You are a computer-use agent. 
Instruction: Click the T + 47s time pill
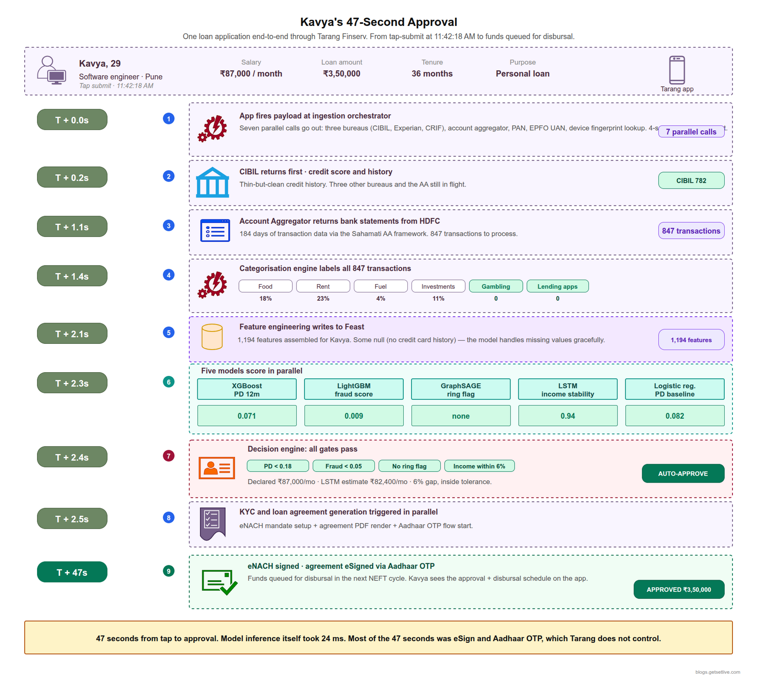click(72, 573)
